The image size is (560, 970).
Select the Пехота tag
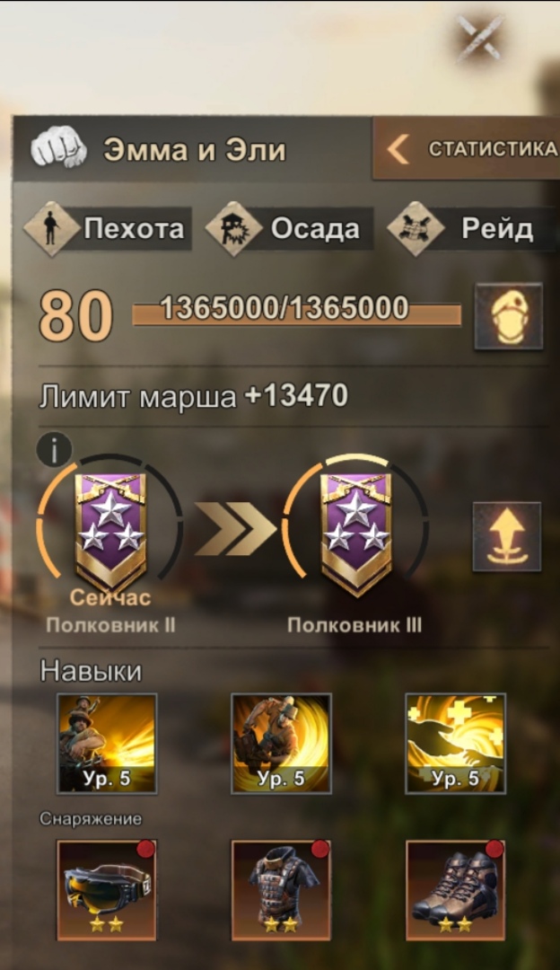click(109, 228)
